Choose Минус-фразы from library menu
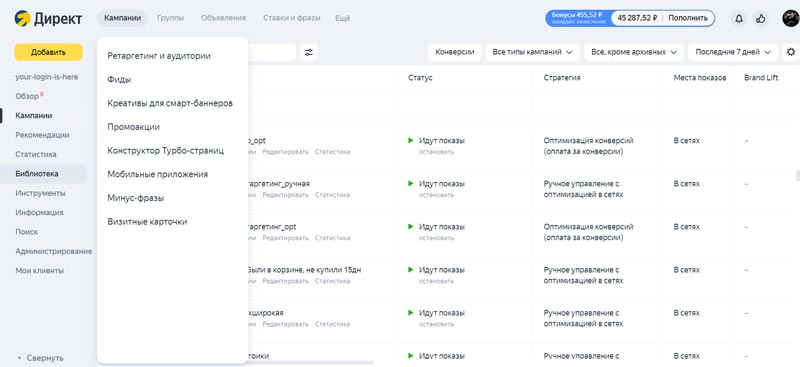 (x=136, y=198)
